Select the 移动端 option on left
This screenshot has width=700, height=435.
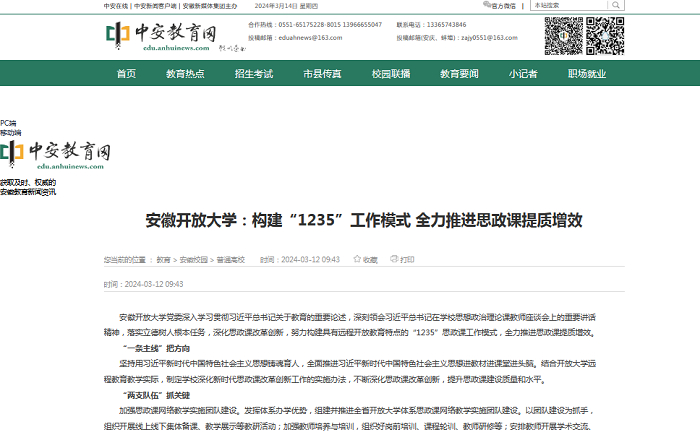(11, 133)
